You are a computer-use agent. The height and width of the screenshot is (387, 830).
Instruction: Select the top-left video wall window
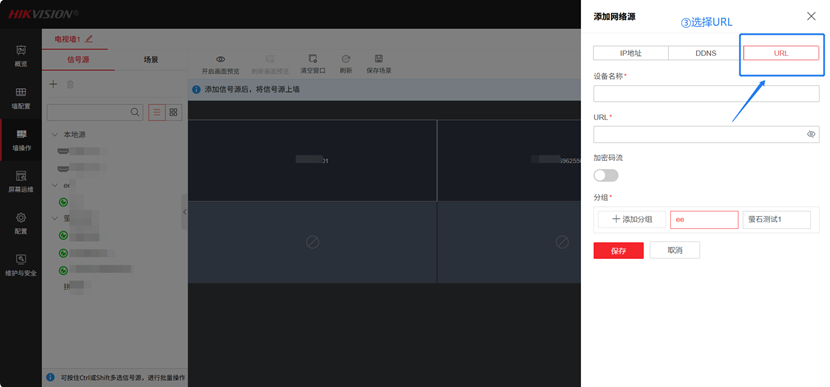click(x=312, y=160)
